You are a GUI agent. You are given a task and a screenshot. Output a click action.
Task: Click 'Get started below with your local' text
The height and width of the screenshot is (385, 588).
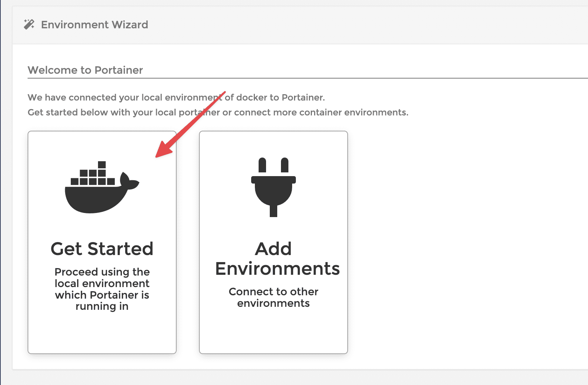click(218, 112)
